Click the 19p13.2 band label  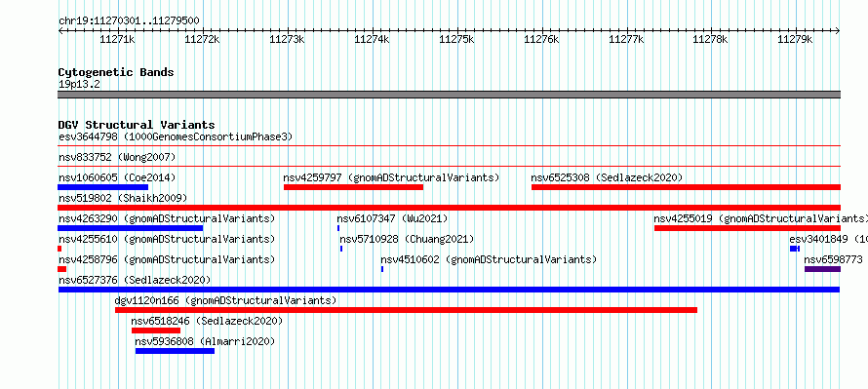pos(79,85)
